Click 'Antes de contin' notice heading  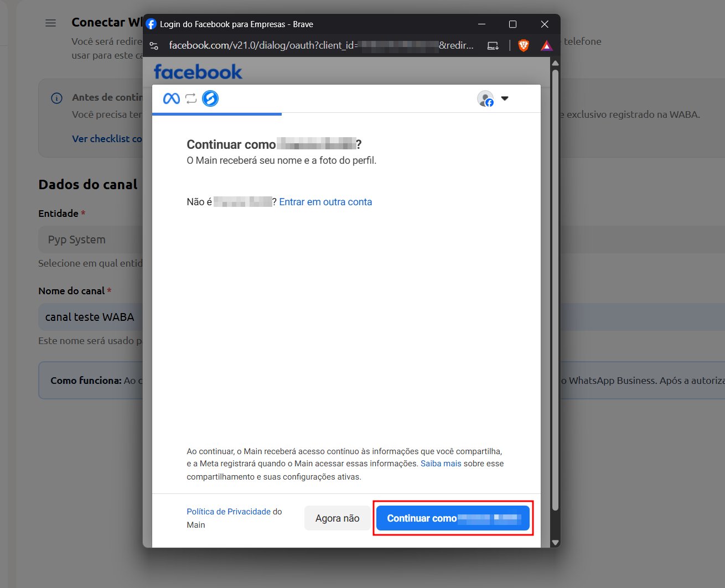[107, 97]
